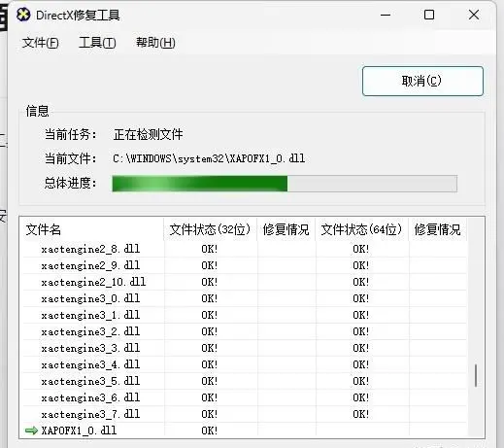Screen dimensions: 504x448
Task: Click the DirectX repair tool app icon
Action: pyautogui.click(x=23, y=15)
